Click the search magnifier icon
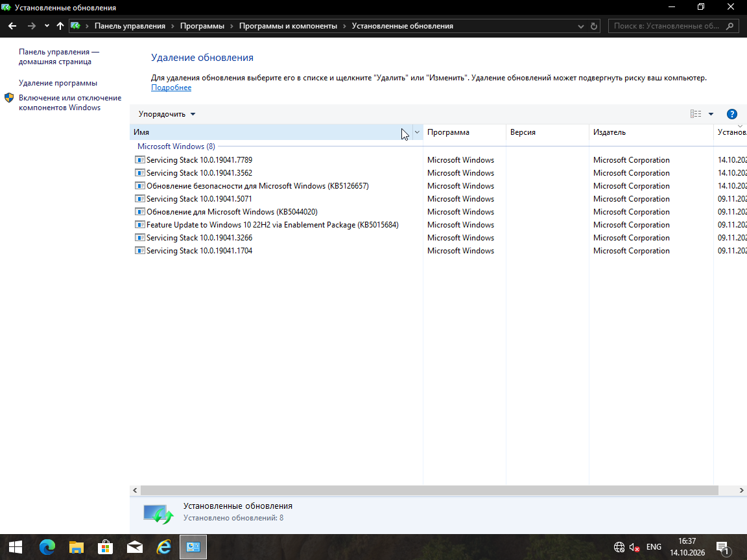 pos(729,26)
